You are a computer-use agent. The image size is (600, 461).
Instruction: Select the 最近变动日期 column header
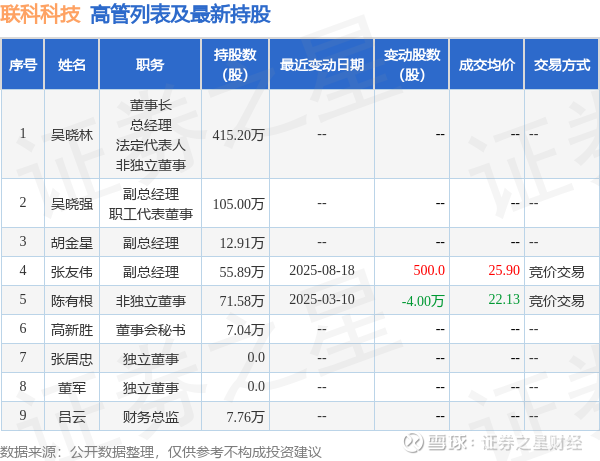(322, 64)
